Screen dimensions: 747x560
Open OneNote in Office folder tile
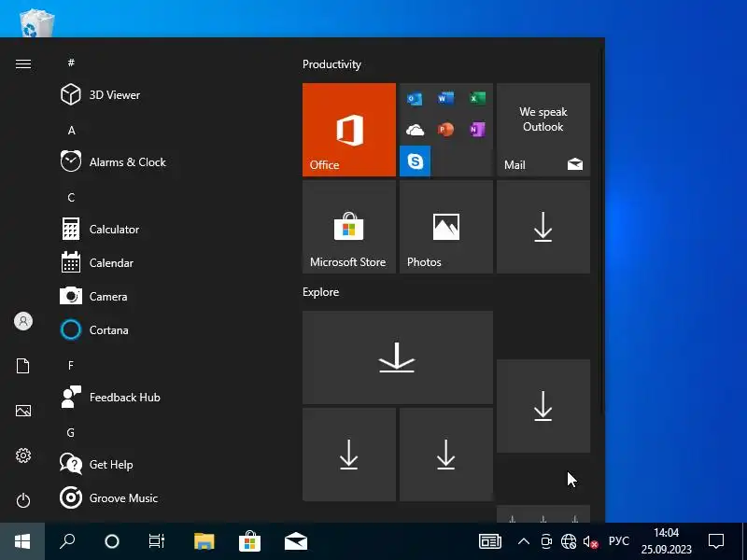(x=477, y=130)
